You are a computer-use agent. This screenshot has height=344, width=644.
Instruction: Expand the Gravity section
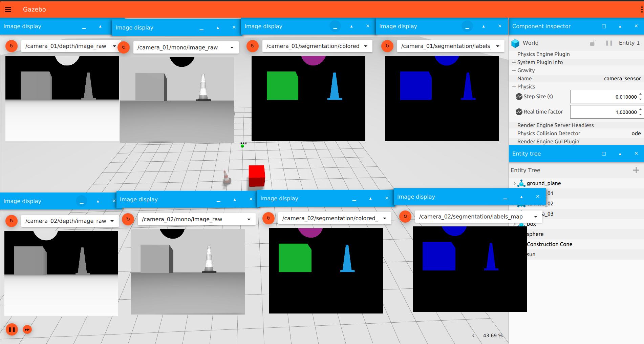click(x=514, y=70)
